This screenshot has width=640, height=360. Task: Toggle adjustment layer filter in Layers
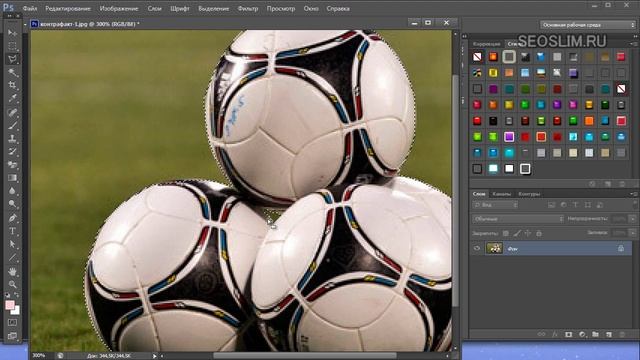pyautogui.click(x=564, y=205)
